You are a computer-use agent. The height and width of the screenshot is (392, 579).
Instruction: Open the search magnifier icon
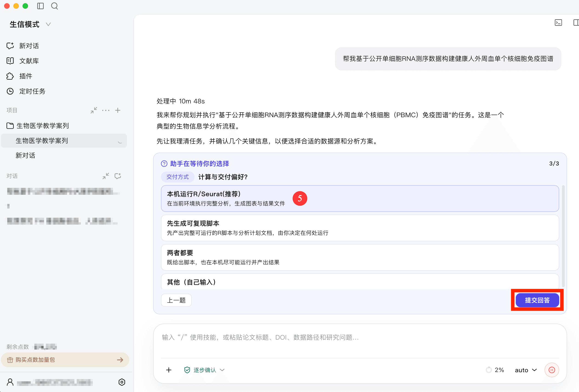tap(54, 6)
